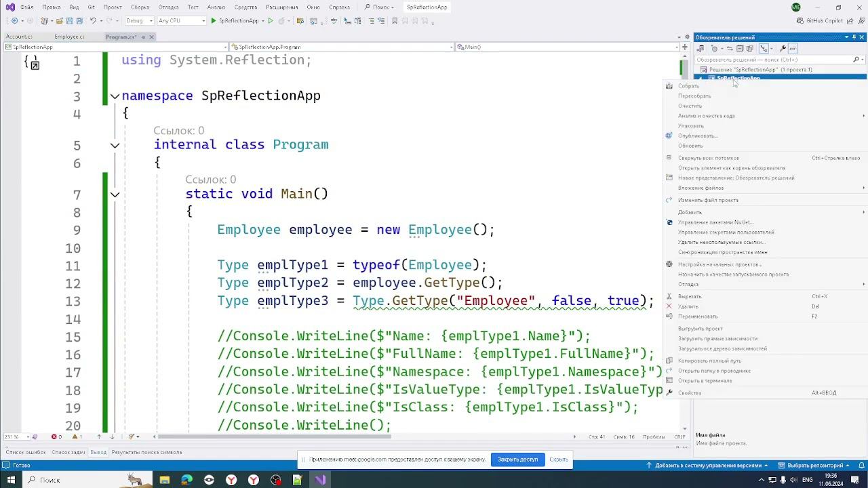Collapse the class Program block
Screen dimensions: 868x488
[x=115, y=145]
